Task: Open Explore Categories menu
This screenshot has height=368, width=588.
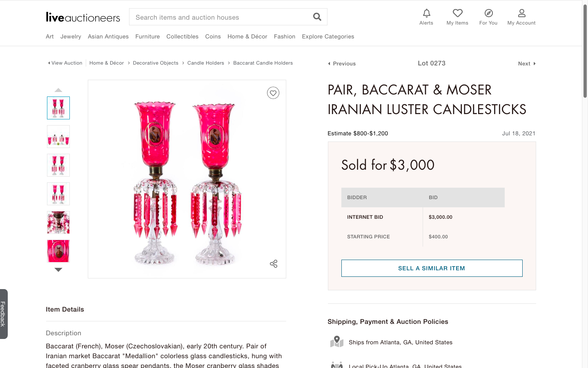Action: (x=328, y=36)
